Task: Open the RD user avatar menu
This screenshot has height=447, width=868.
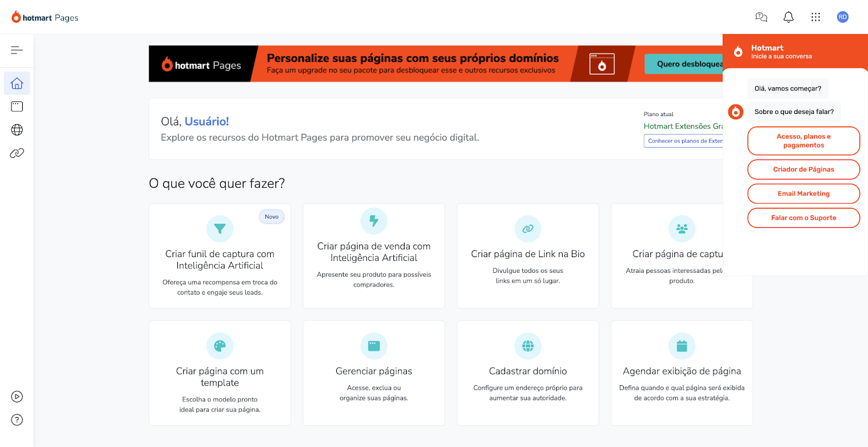Action: tap(843, 17)
